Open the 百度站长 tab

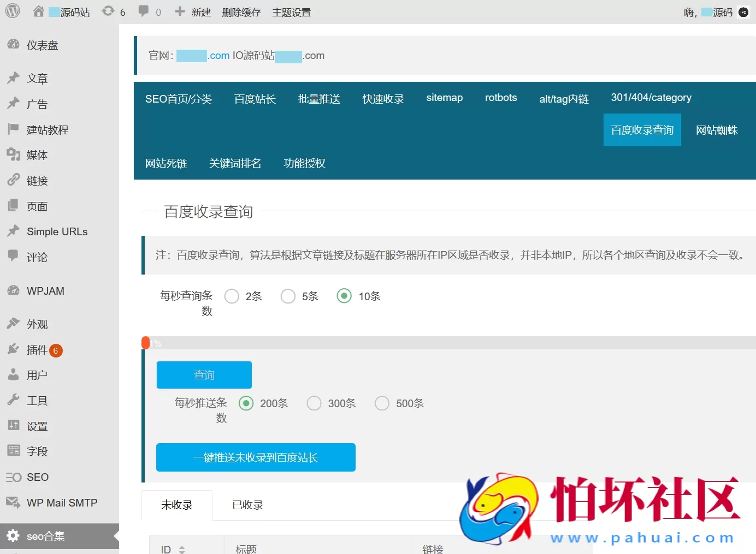point(255,99)
